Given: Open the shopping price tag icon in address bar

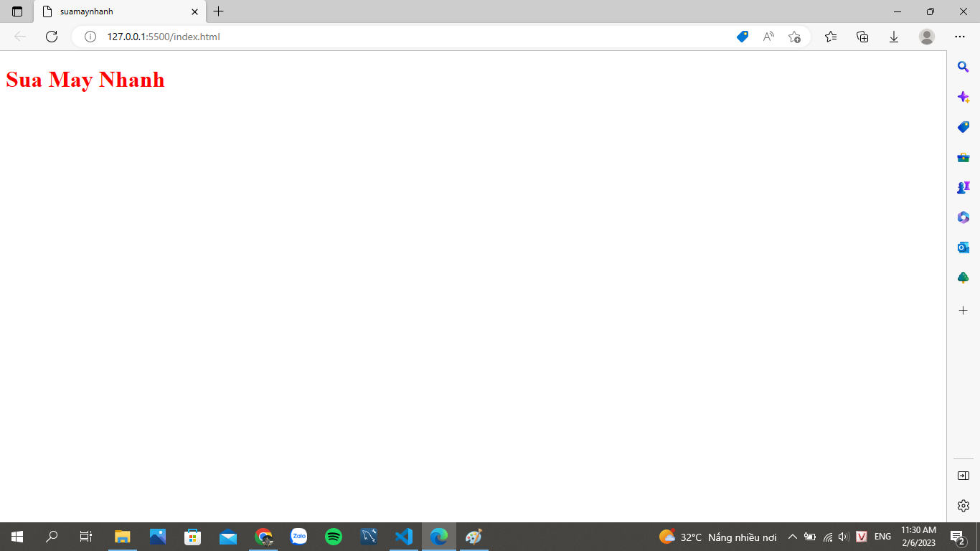Looking at the screenshot, I should [x=743, y=37].
